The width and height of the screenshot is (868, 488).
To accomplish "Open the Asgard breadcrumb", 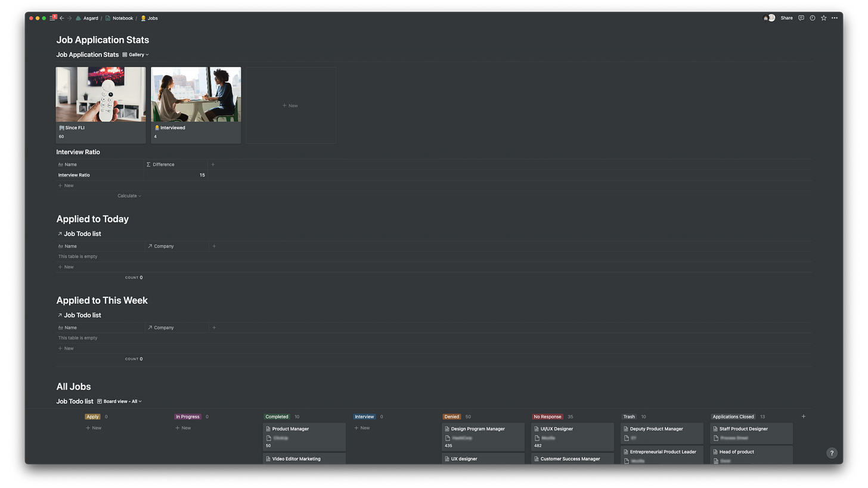I will pyautogui.click(x=87, y=18).
